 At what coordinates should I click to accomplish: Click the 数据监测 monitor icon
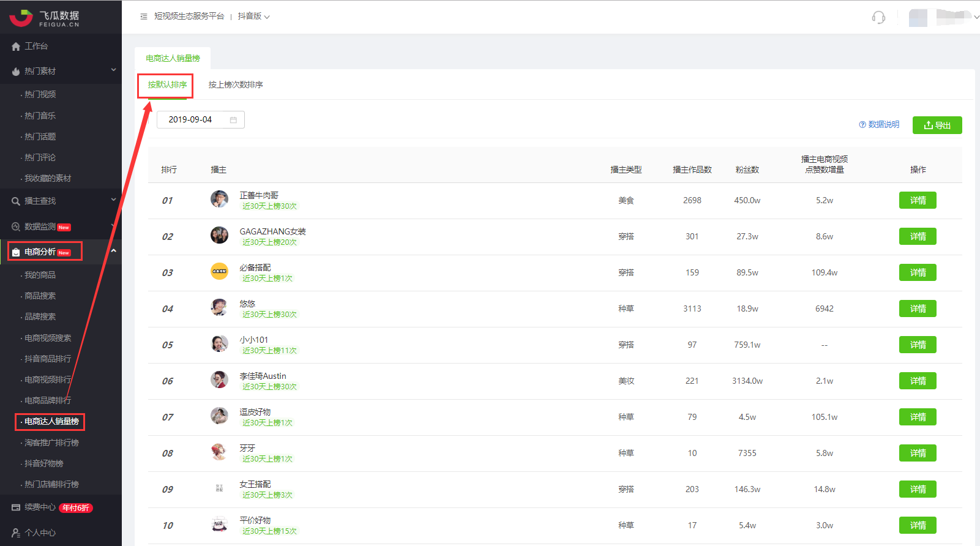pyautogui.click(x=16, y=227)
